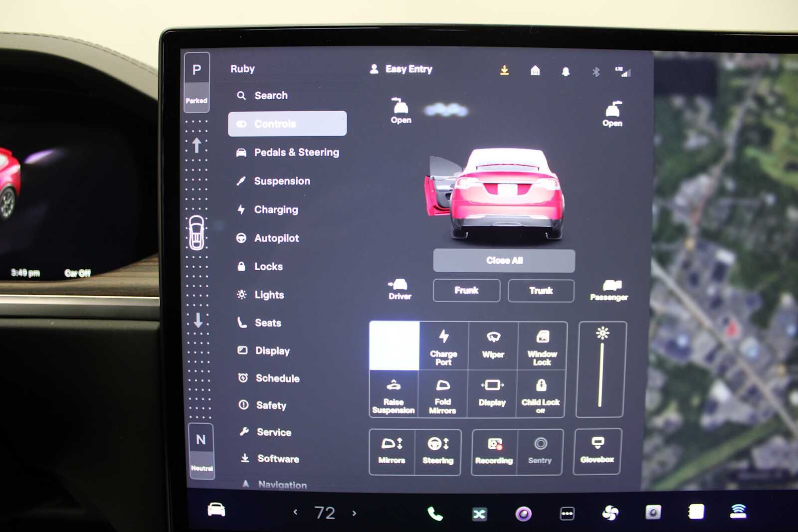The width and height of the screenshot is (798, 532).
Task: Tap the software download arrow icon
Action: tap(504, 70)
